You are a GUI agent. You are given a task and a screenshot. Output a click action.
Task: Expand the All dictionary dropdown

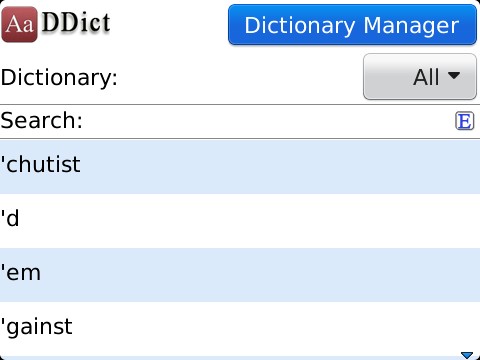(x=420, y=77)
